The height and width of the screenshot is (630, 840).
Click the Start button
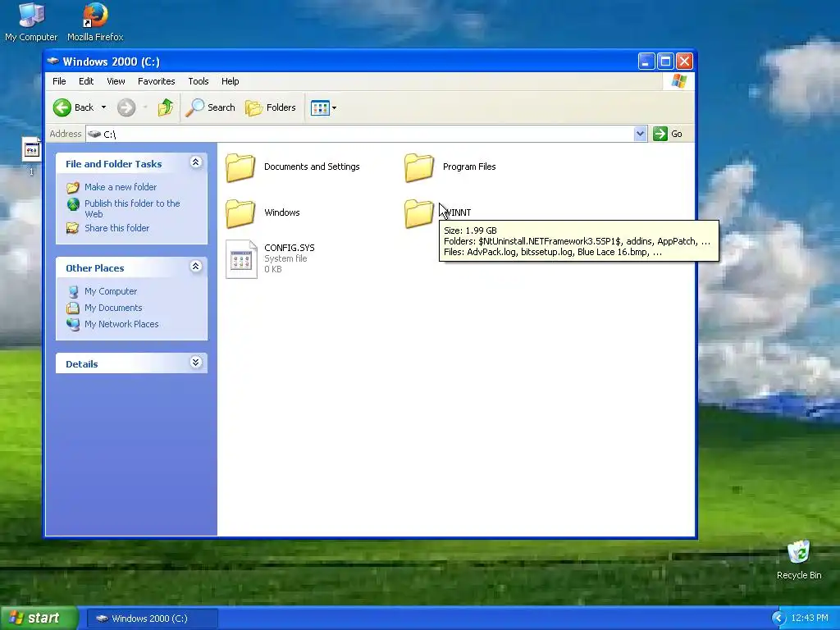pos(39,619)
